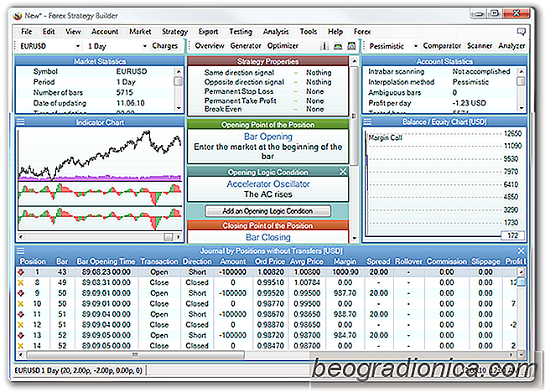Click Account Statistics scroll down arrow
This screenshot has width=545, height=392.
point(521,108)
